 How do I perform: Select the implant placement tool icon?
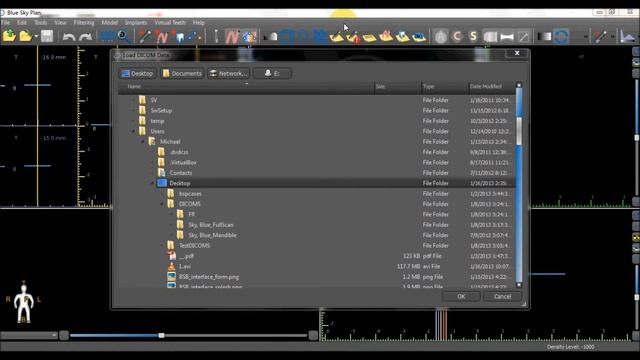point(144,36)
